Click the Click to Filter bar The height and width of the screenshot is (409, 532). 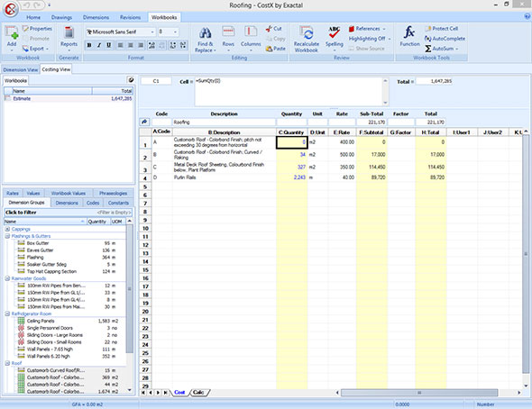click(x=68, y=212)
